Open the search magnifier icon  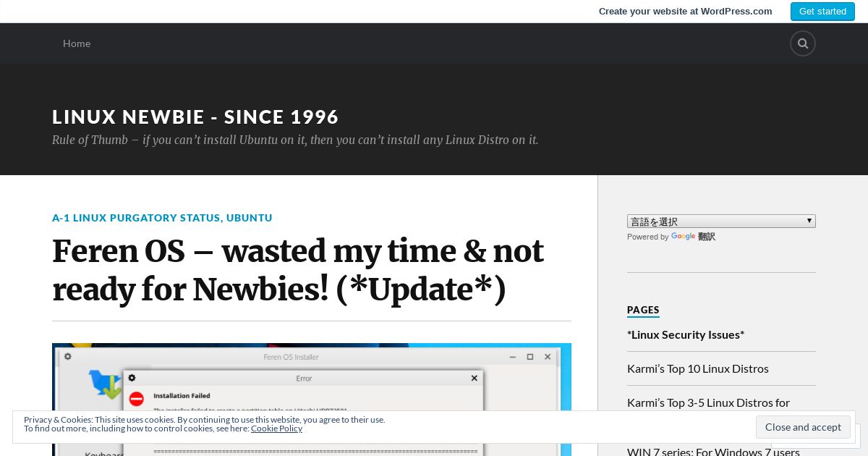[x=803, y=43]
